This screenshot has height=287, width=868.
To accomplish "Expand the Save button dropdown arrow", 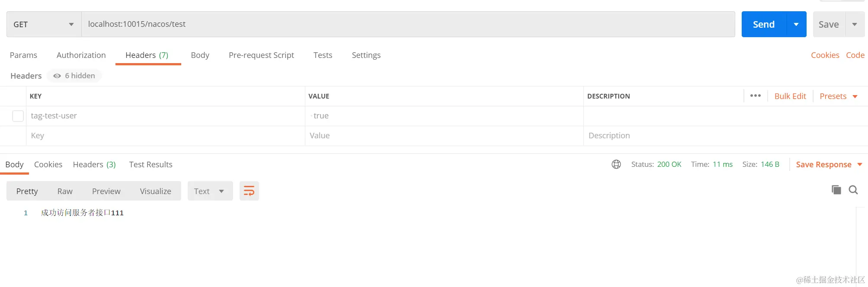I will click(855, 24).
